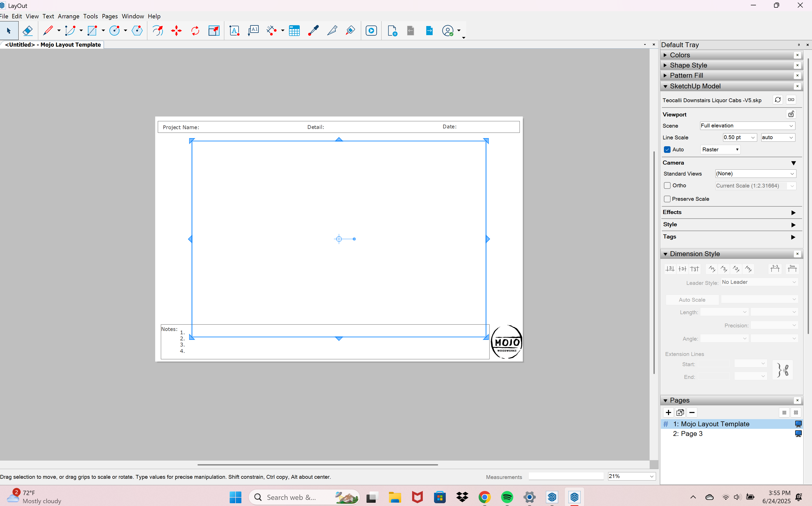Click the horizontal scrollbar under the canvas

click(318, 464)
